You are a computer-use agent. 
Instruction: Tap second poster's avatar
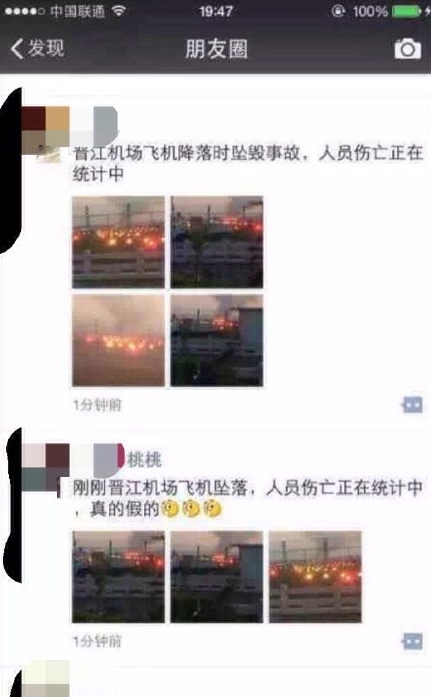click(x=45, y=467)
